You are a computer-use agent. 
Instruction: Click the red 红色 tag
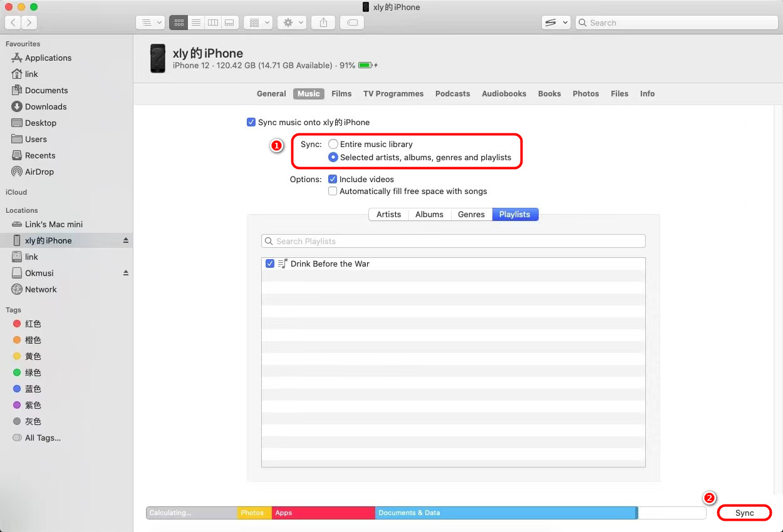pos(27,324)
